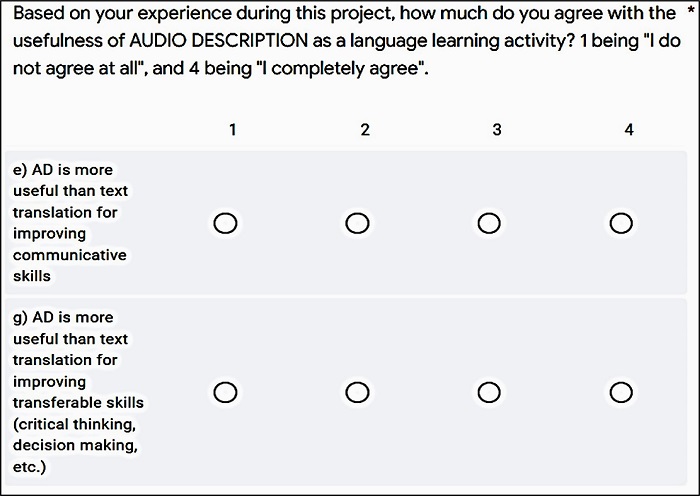
Task: Click the column header labeled 4
Action: (x=629, y=130)
